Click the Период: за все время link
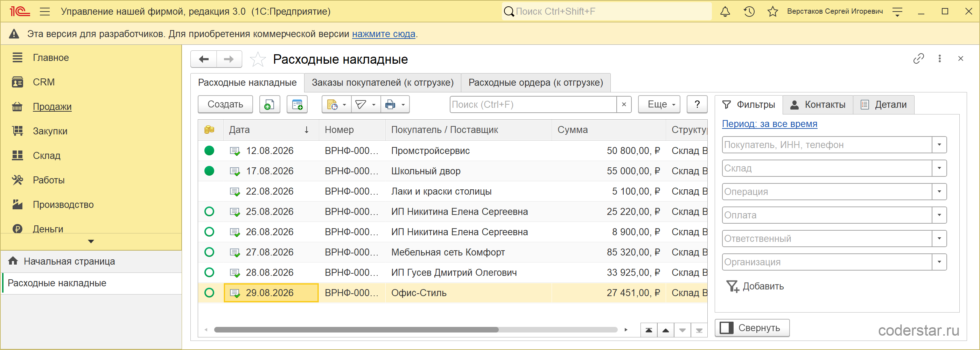The width and height of the screenshot is (980, 350). [x=769, y=124]
